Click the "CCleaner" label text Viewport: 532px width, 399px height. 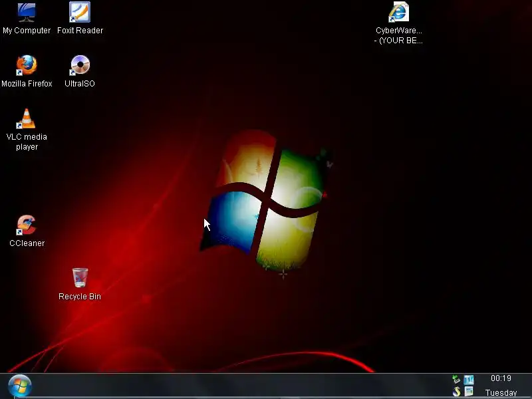[27, 243]
